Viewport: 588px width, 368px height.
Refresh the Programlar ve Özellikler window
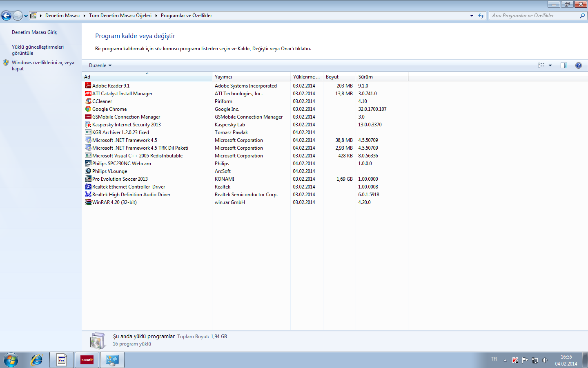pyautogui.click(x=481, y=16)
